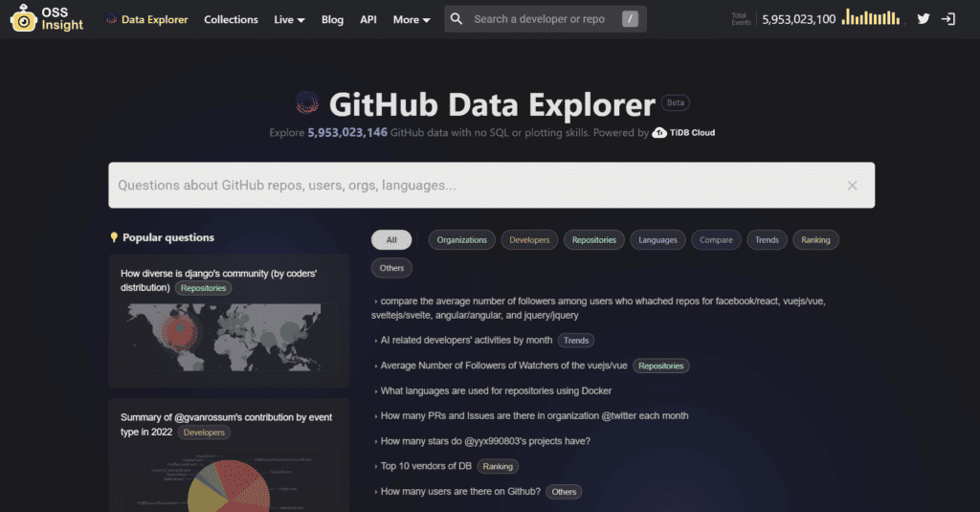Click the sign-in arrow icon
980x512 pixels.
click(948, 19)
